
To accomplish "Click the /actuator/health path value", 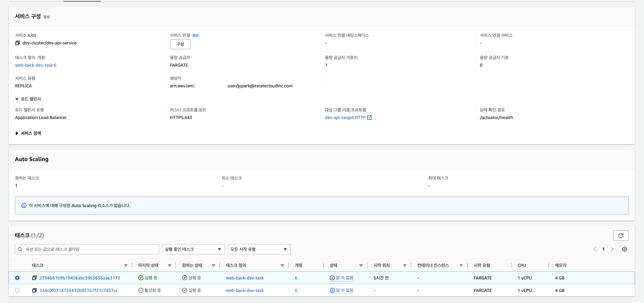I will 496,118.
